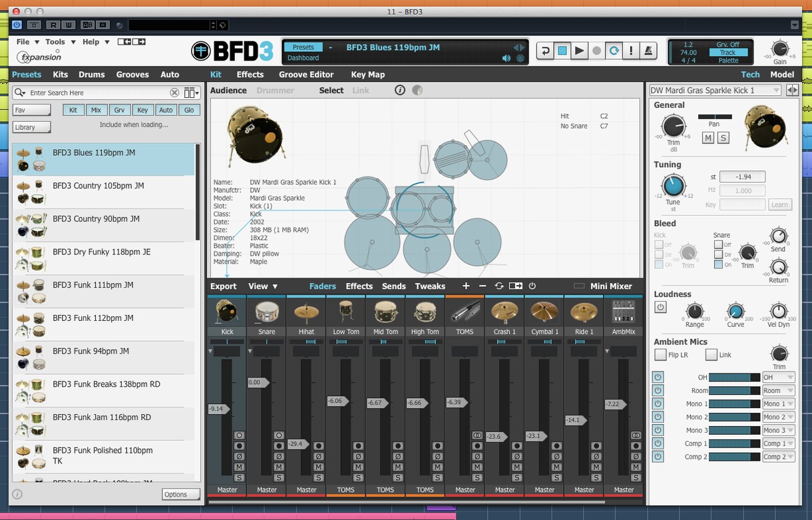Select the TOMS bus cable icon
The image size is (812, 520).
pyautogui.click(x=465, y=312)
